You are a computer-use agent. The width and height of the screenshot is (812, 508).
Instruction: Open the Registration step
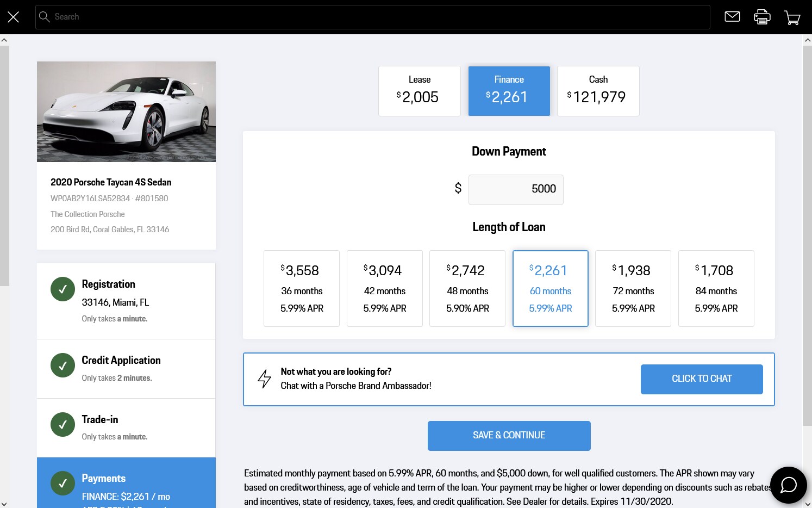pyautogui.click(x=126, y=301)
